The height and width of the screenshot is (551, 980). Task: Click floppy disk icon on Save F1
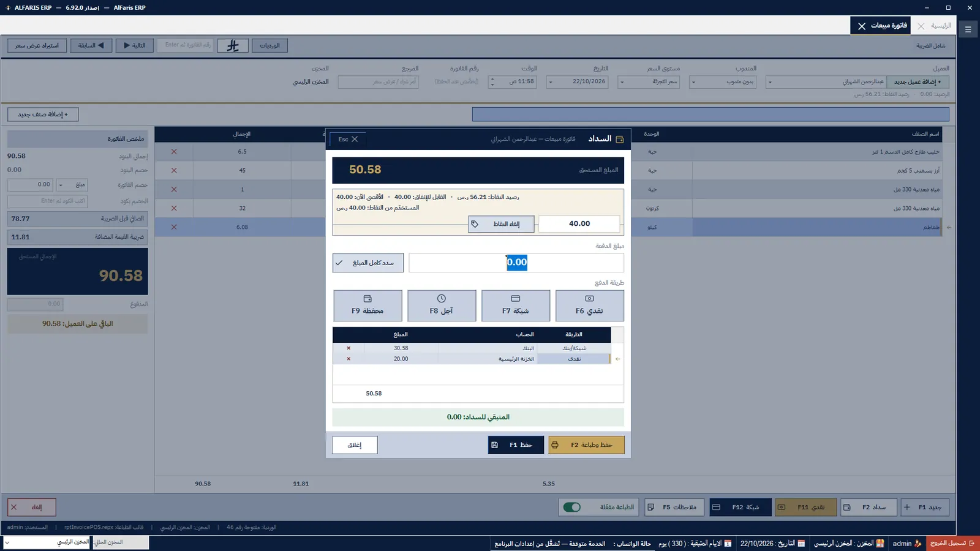tap(495, 445)
